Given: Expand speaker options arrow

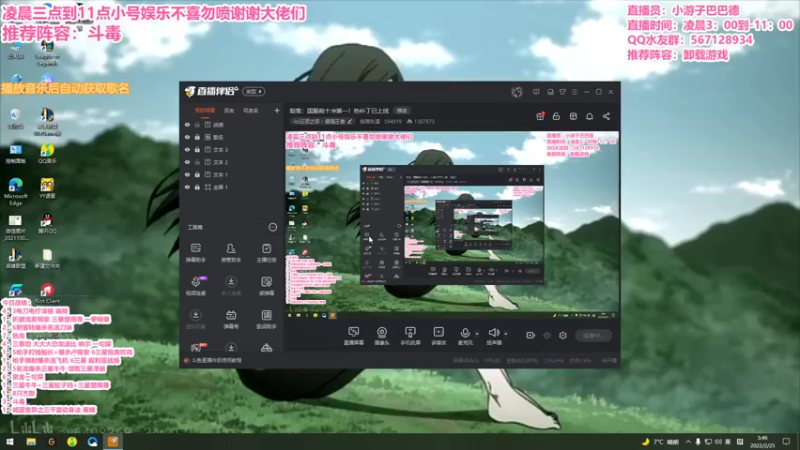Looking at the screenshot, I should click(x=506, y=334).
